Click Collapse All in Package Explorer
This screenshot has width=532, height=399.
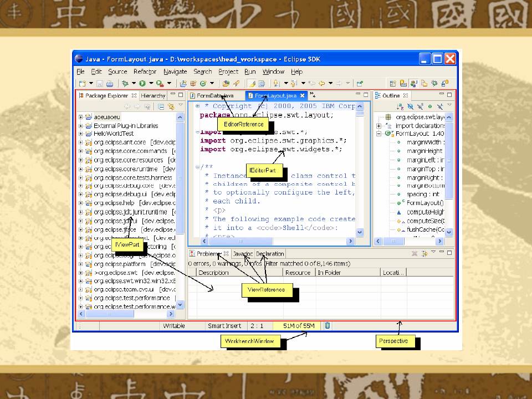161,107
